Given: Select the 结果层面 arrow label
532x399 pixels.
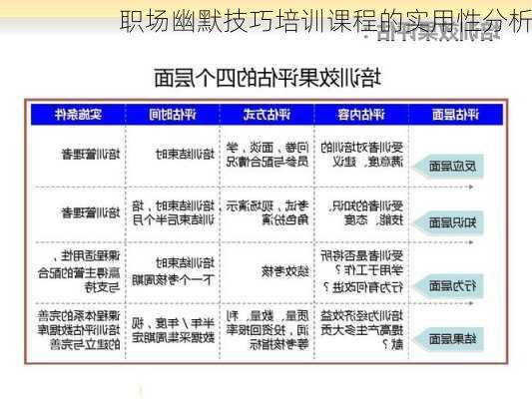Looking at the screenshot, I should coord(448,339).
